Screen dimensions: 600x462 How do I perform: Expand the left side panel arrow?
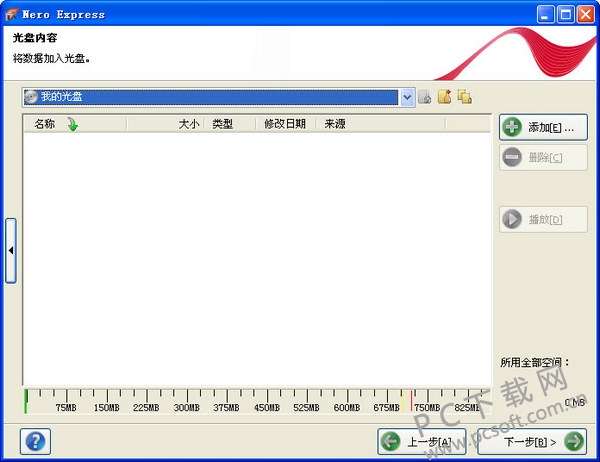pos(11,251)
